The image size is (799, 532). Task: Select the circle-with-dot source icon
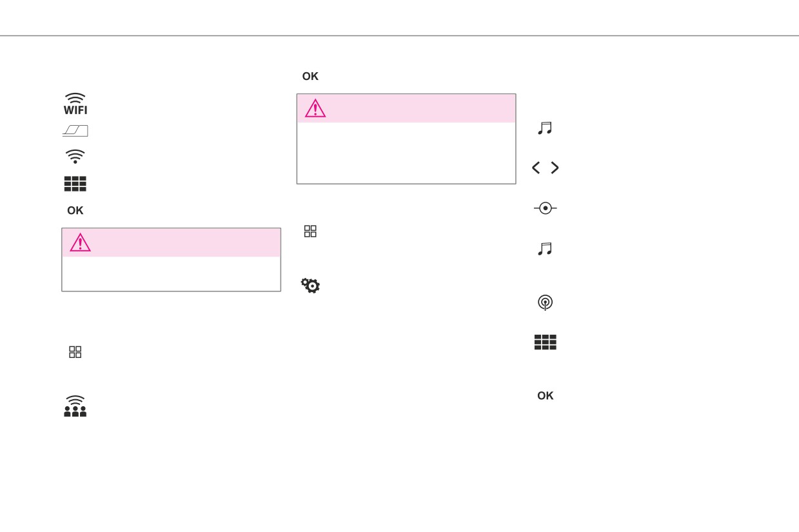[546, 208]
